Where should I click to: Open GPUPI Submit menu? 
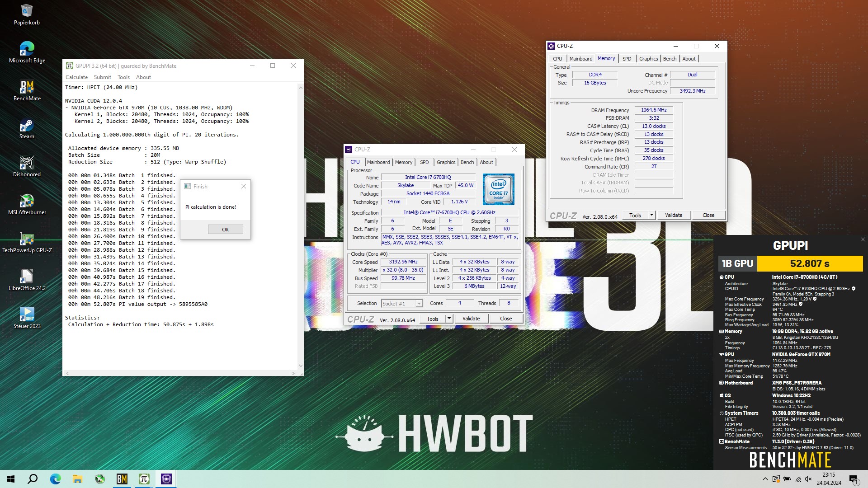coord(102,77)
